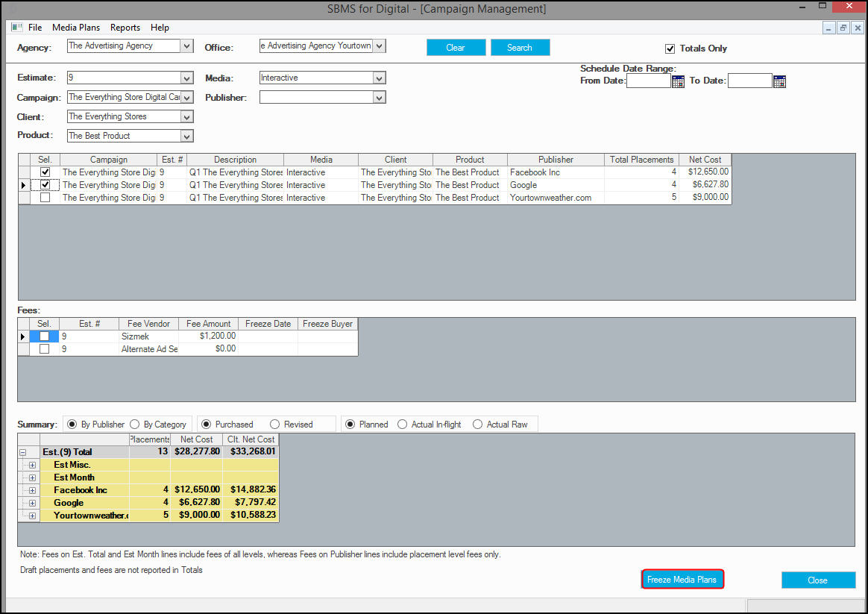The image size is (868, 614).
Task: Click the blue Search button
Action: click(520, 48)
